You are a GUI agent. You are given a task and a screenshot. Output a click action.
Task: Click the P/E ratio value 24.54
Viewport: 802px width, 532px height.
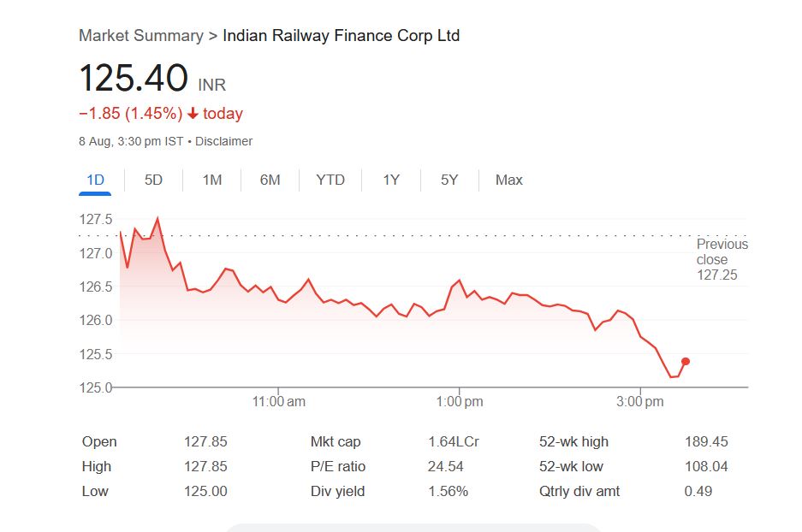445,467
